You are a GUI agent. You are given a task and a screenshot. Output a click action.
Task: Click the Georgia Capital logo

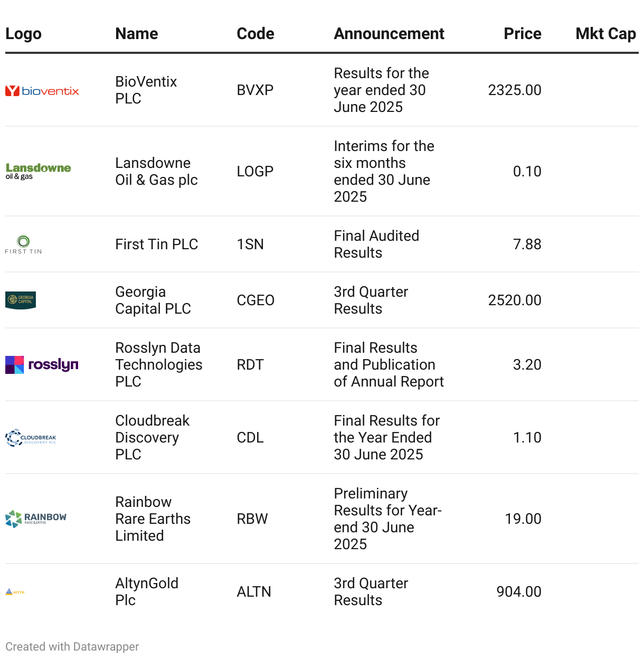coord(21,300)
